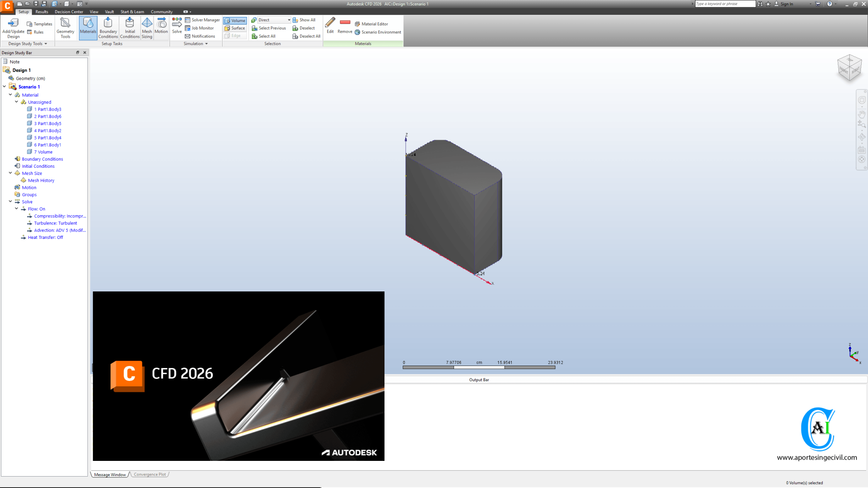Adjust the measurement scale slider below the viewport
Image resolution: width=868 pixels, height=488 pixels.
pos(479,367)
